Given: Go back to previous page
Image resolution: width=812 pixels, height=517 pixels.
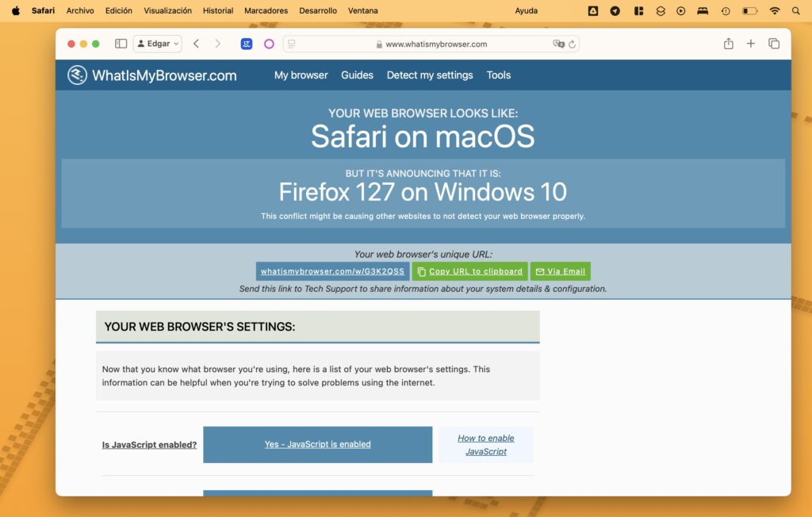Looking at the screenshot, I should click(x=197, y=44).
